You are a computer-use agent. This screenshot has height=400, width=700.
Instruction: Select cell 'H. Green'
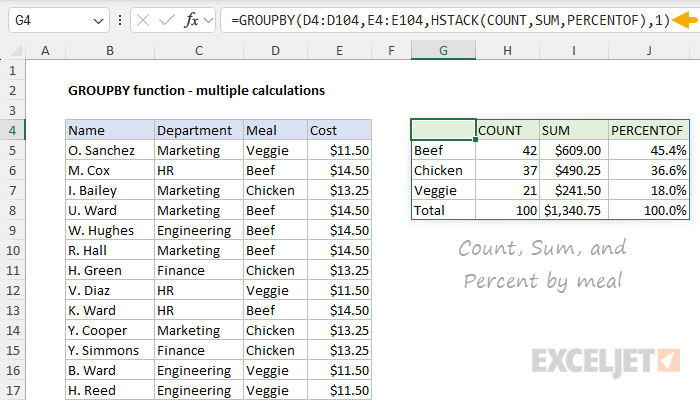110,271
